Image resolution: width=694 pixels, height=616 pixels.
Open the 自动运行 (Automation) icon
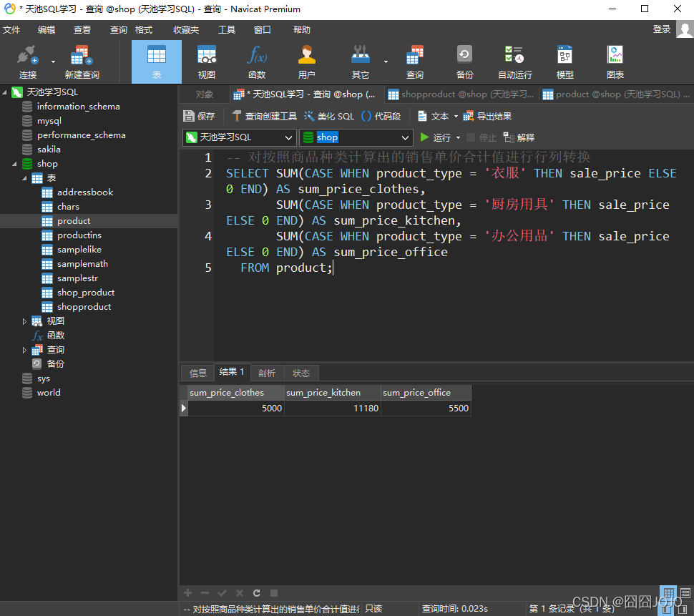[514, 62]
